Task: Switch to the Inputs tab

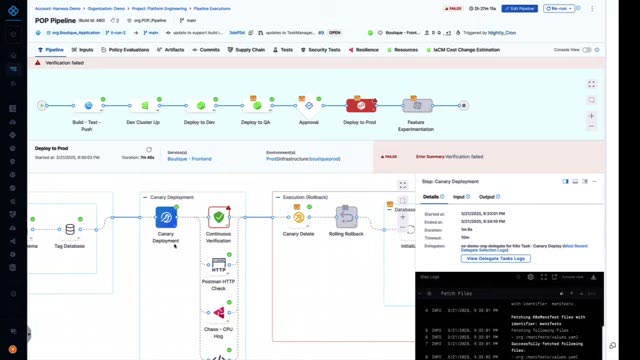Action: click(x=82, y=50)
